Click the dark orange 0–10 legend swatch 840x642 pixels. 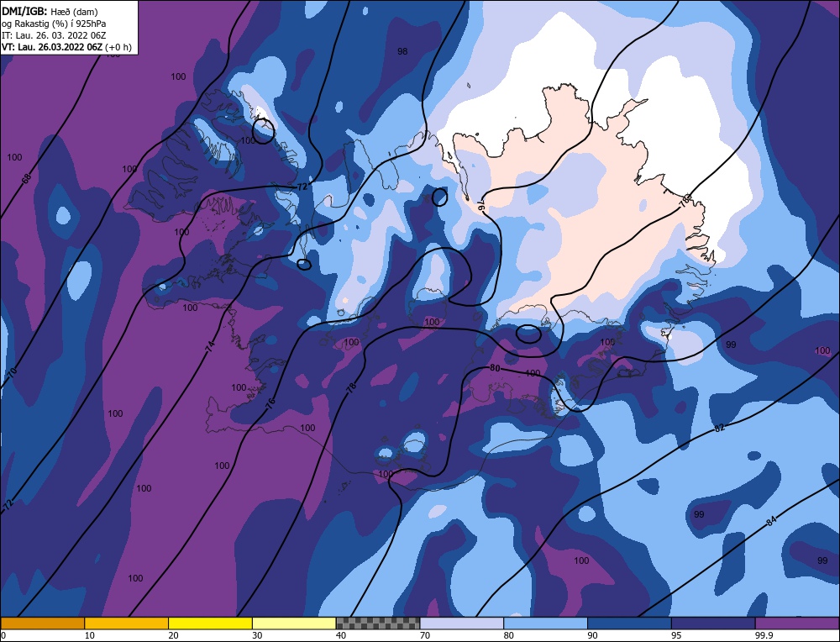[42, 624]
